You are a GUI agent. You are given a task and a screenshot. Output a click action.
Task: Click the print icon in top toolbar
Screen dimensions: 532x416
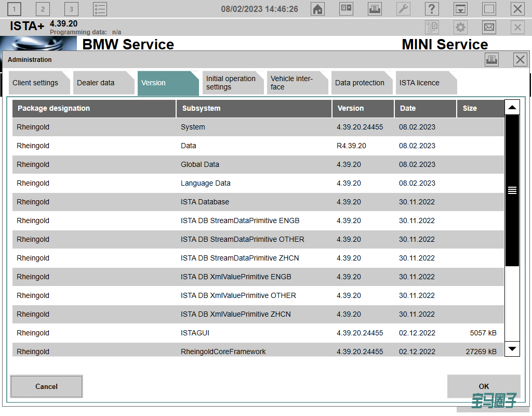pyautogui.click(x=375, y=9)
